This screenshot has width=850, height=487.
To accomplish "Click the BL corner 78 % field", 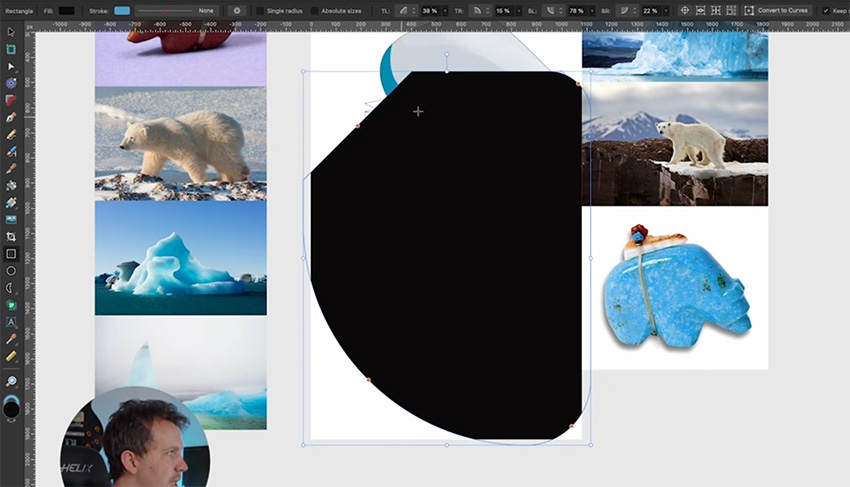I will 577,10.
